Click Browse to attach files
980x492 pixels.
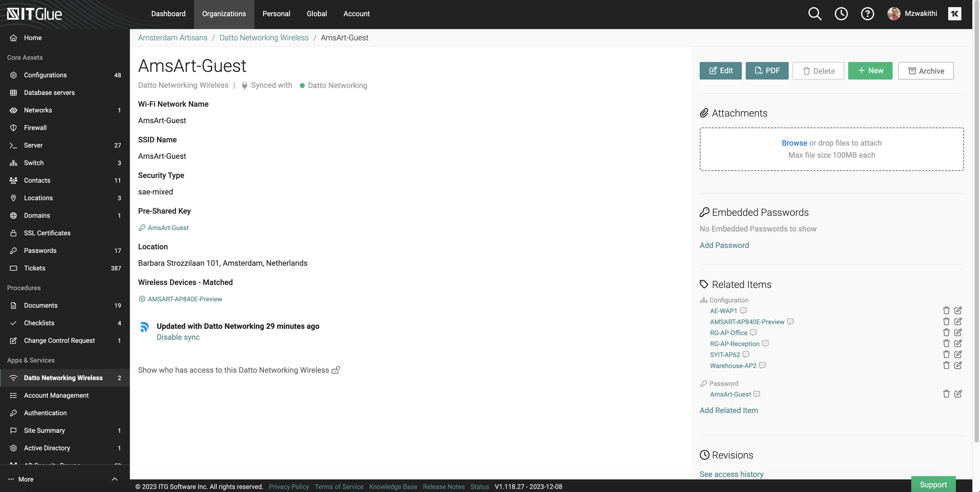click(794, 143)
